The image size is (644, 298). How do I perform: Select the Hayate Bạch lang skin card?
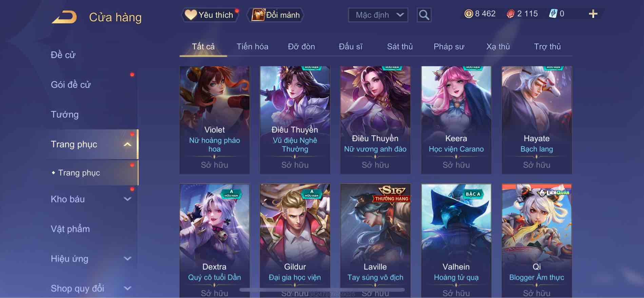(537, 120)
